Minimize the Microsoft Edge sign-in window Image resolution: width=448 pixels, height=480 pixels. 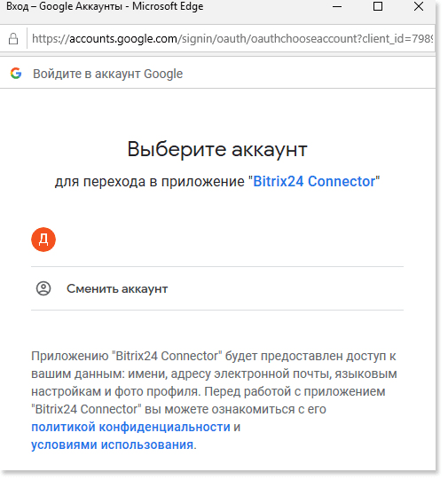337,6
